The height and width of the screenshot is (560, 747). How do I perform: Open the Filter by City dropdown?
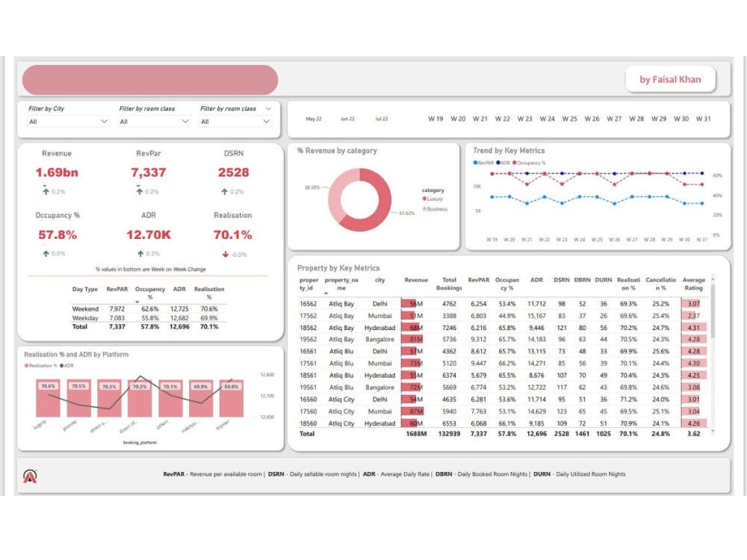105,121
